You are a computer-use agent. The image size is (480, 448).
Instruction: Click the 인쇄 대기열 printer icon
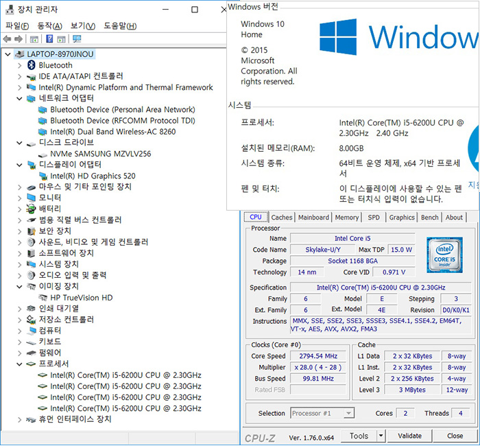(32, 309)
